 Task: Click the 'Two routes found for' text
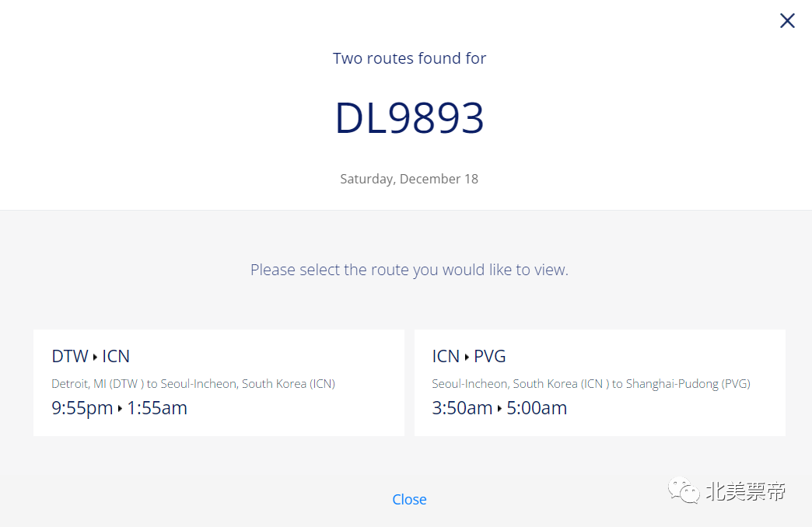click(409, 58)
